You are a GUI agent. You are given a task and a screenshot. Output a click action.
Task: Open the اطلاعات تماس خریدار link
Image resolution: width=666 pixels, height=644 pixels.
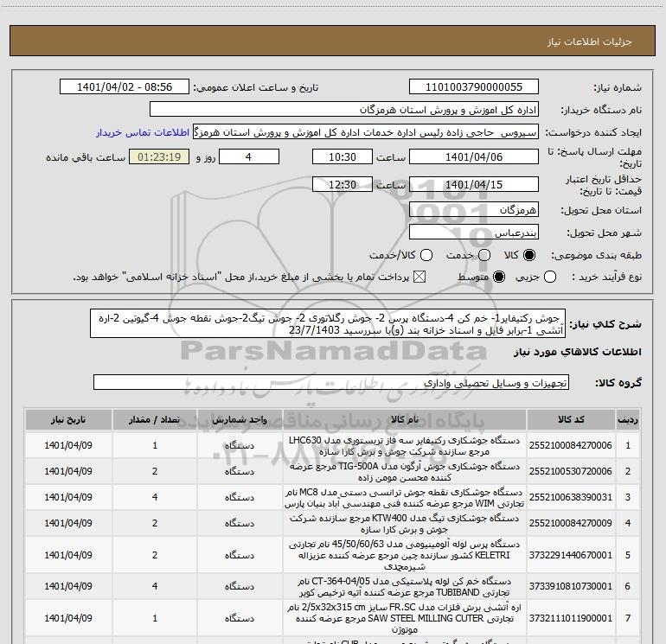[x=143, y=132]
